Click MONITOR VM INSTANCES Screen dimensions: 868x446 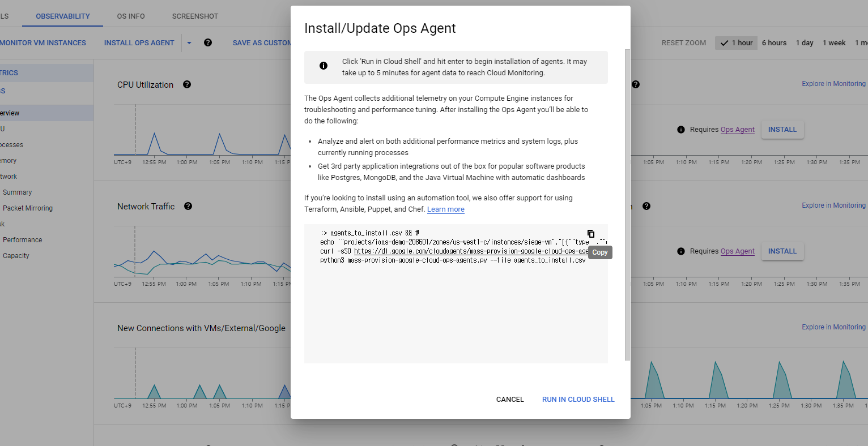43,43
